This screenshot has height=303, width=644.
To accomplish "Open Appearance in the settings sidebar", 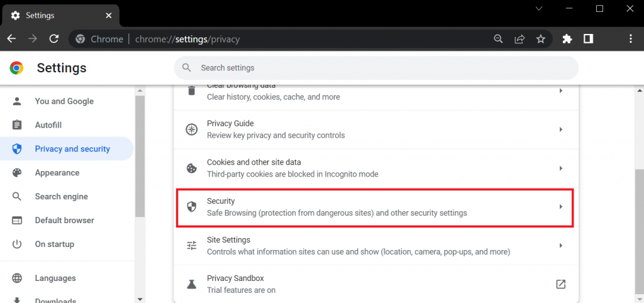I will pyautogui.click(x=57, y=173).
